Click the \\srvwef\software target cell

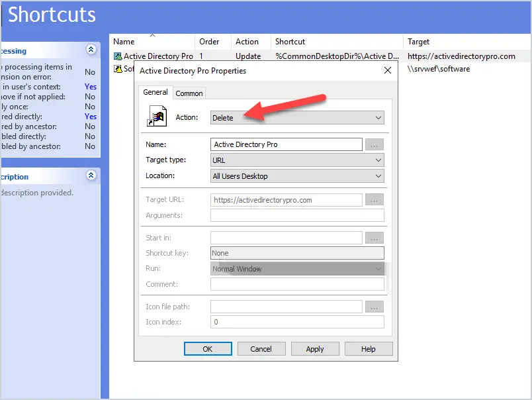pyautogui.click(x=439, y=69)
